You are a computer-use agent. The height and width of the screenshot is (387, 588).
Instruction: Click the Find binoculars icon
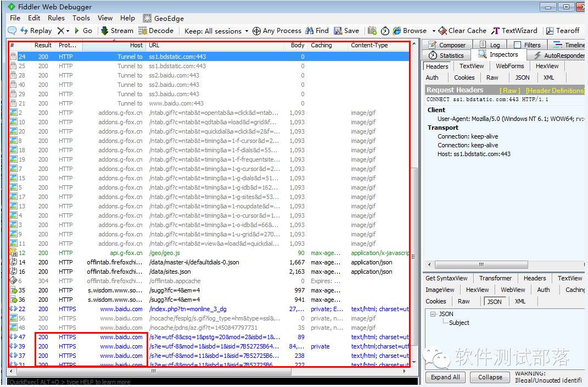(x=310, y=31)
